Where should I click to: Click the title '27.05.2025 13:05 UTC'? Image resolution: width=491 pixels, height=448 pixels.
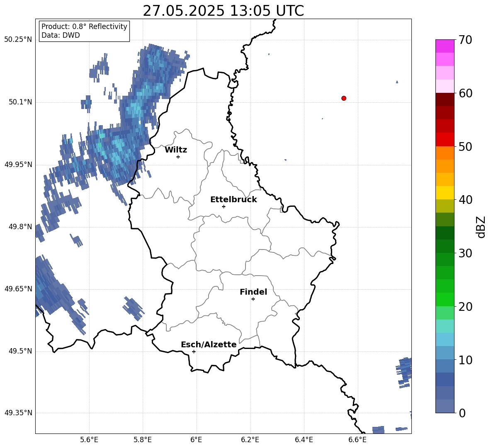(x=223, y=11)
